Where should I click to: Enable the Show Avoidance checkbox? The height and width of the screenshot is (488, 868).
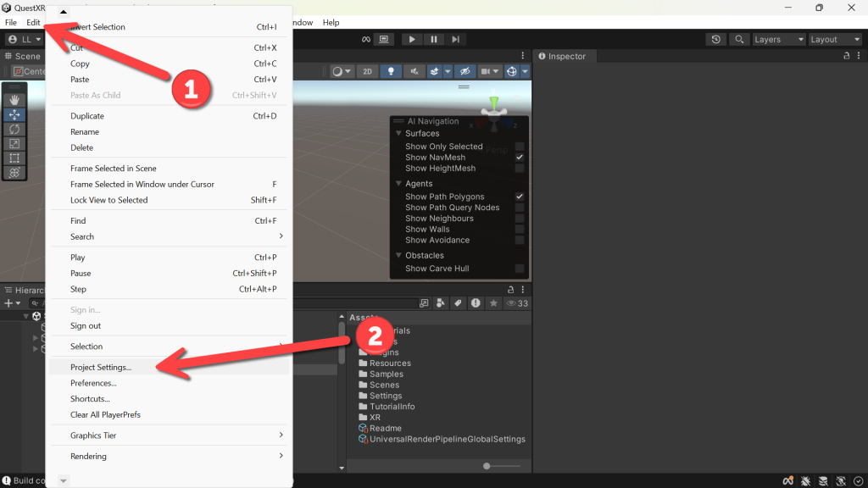pos(520,240)
